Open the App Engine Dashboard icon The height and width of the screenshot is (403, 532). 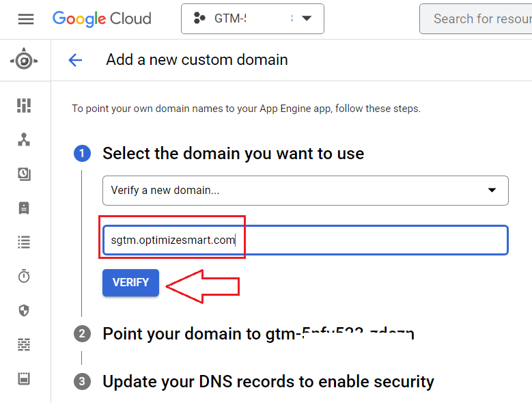(x=25, y=105)
